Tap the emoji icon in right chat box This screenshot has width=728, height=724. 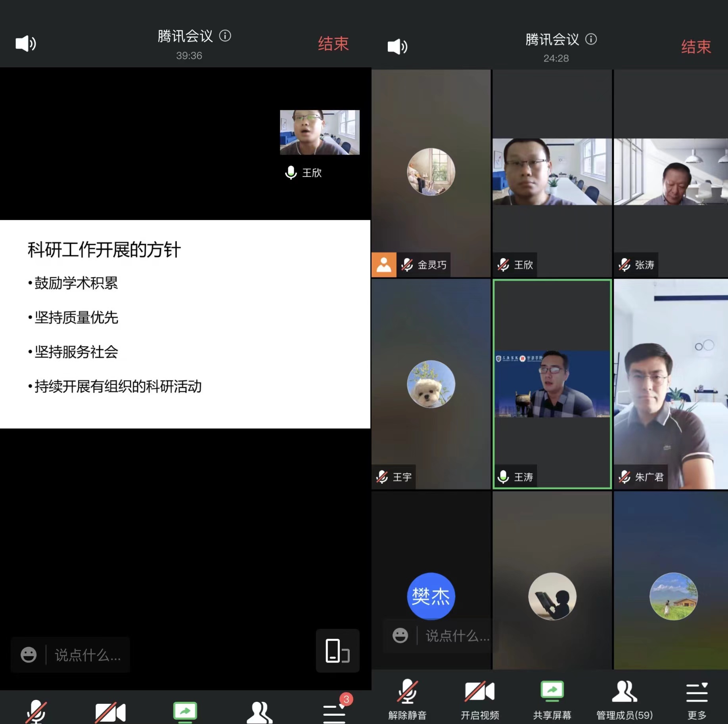click(x=400, y=636)
